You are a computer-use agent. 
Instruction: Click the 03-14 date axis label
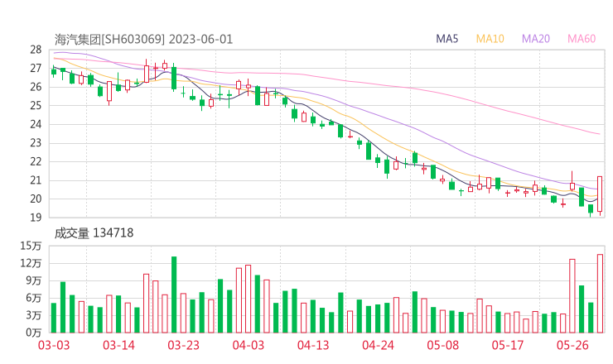(x=118, y=345)
